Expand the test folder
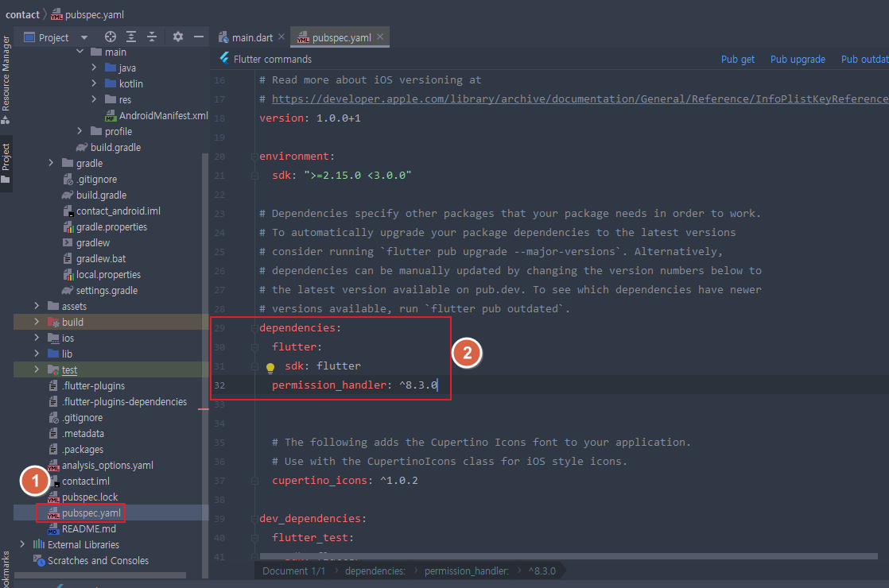 click(37, 369)
